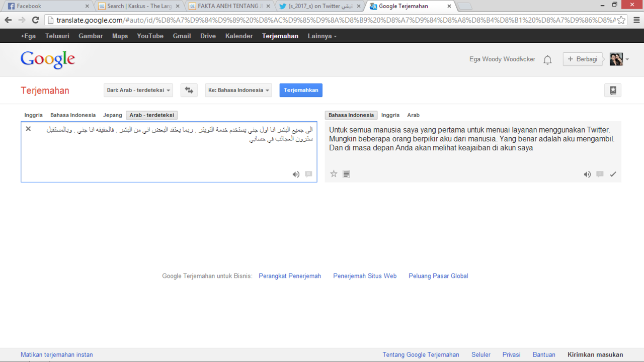
Task: Go back to previous page
Action: pos(8,20)
